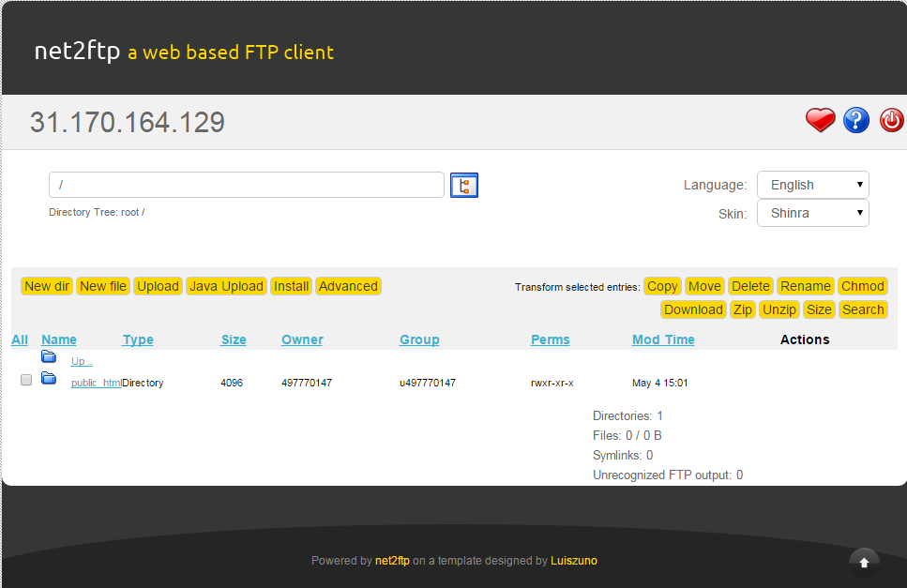Sort by the Perms column header
907x588 pixels.
[x=550, y=340]
